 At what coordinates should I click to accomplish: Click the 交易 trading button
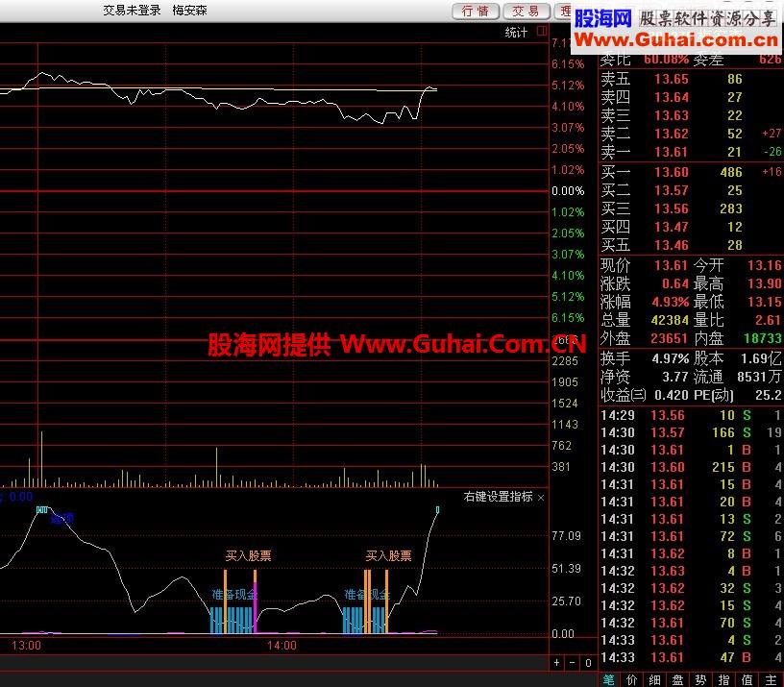(x=526, y=11)
